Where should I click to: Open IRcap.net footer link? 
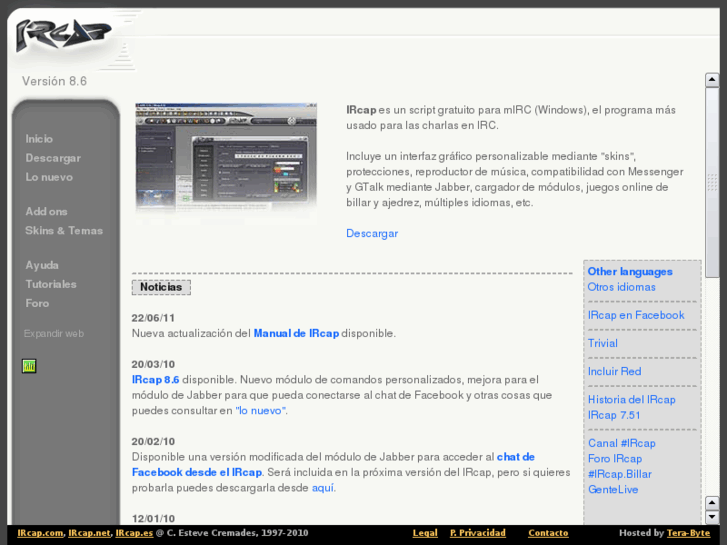(x=89, y=533)
